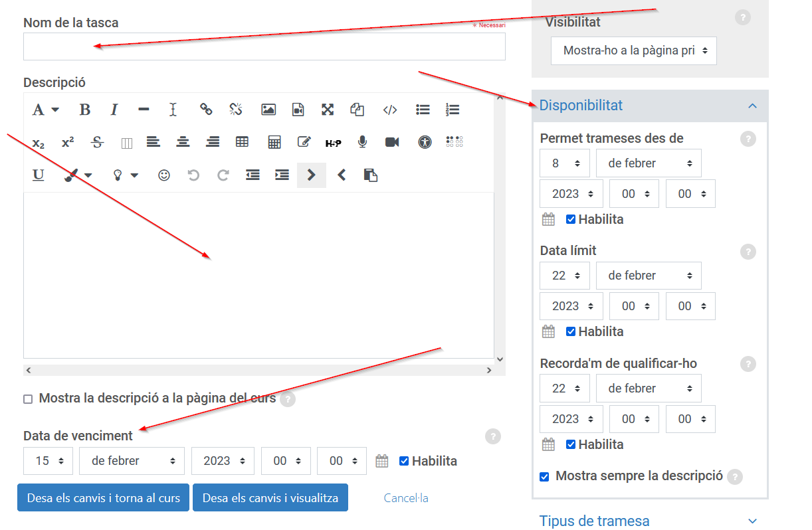Click the accessibility checker icon
This screenshot has height=530, width=812.
[425, 142]
